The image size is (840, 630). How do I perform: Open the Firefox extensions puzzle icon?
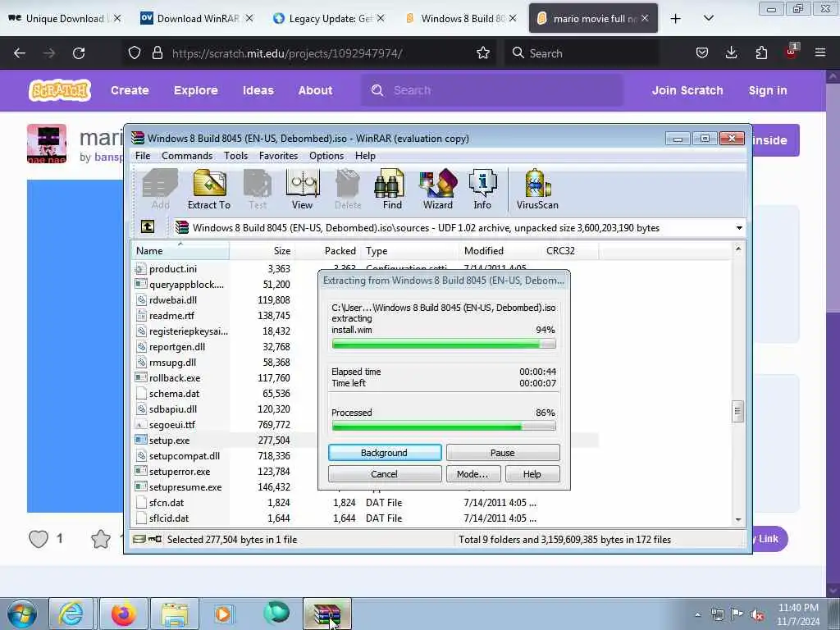click(761, 52)
